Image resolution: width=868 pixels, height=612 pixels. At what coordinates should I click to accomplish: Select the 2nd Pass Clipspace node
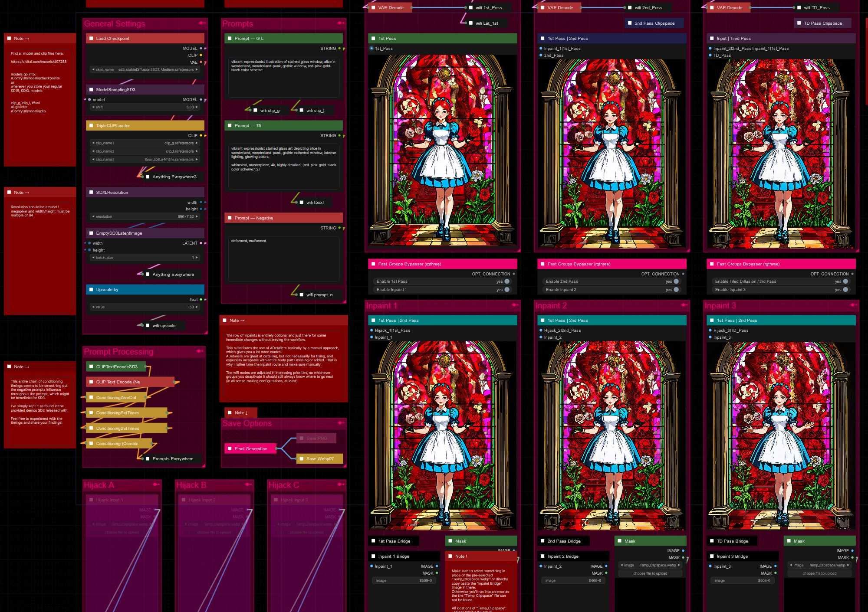[654, 23]
